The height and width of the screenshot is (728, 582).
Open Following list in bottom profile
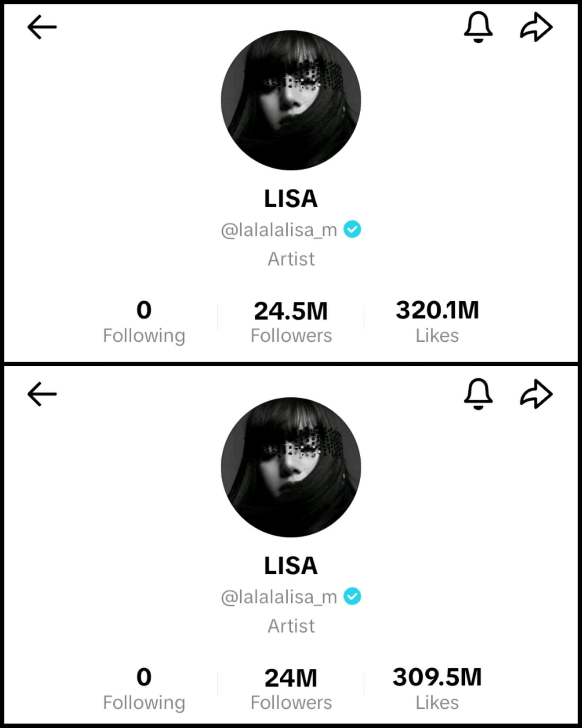(144, 688)
